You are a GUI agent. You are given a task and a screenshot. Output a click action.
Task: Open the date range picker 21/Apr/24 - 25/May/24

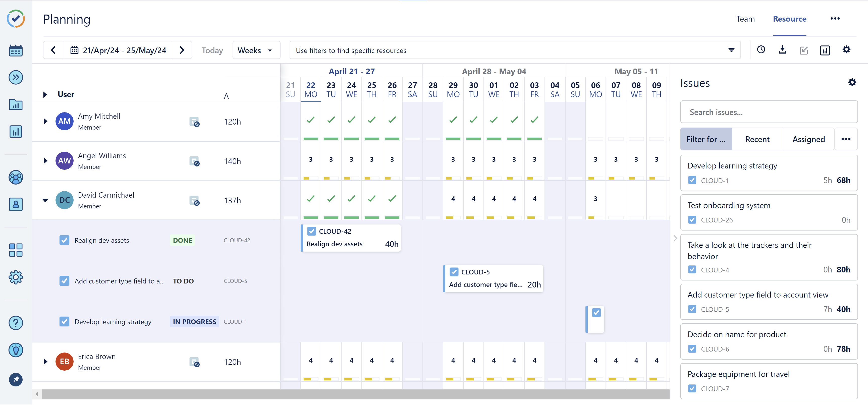coord(118,50)
